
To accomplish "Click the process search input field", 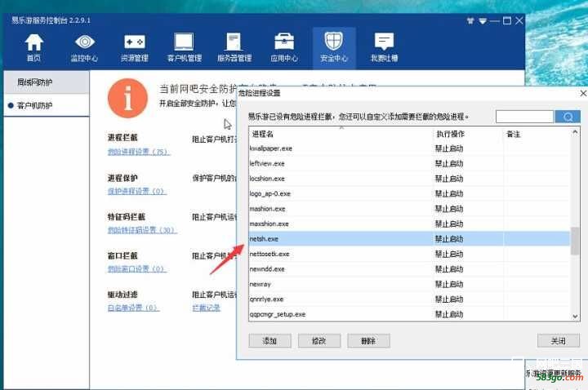I will tap(524, 117).
